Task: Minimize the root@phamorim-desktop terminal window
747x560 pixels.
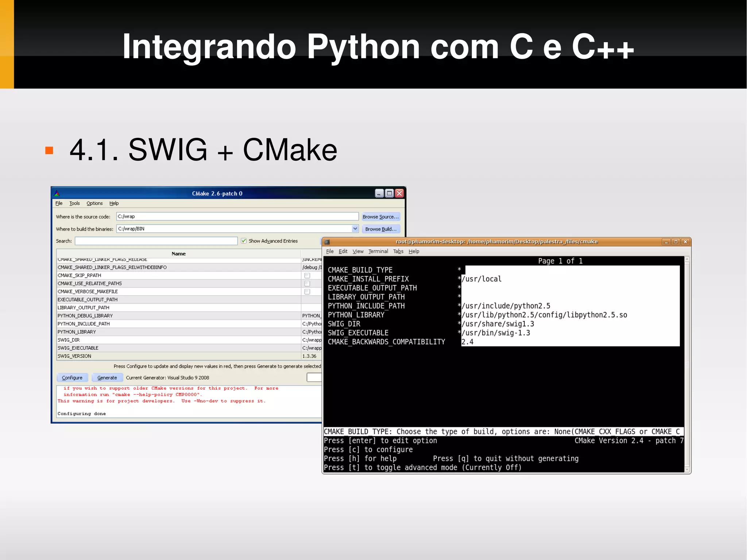Action: point(666,242)
